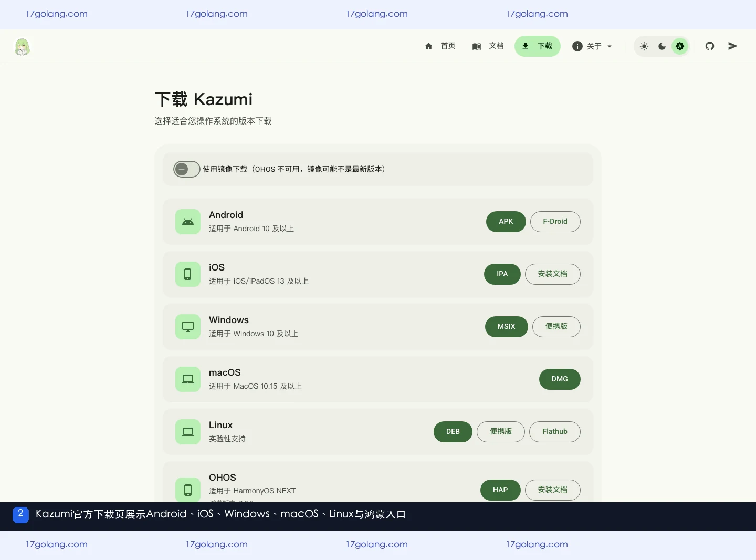Click the book icon beside 文档

coord(477,46)
